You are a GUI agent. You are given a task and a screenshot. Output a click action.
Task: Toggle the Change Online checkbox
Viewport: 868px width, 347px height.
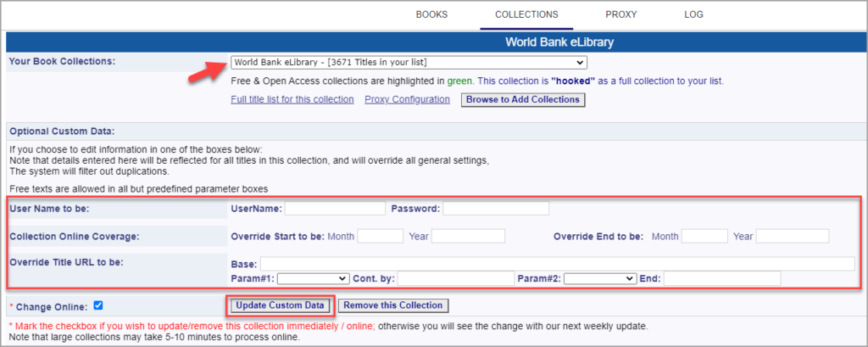(98, 305)
